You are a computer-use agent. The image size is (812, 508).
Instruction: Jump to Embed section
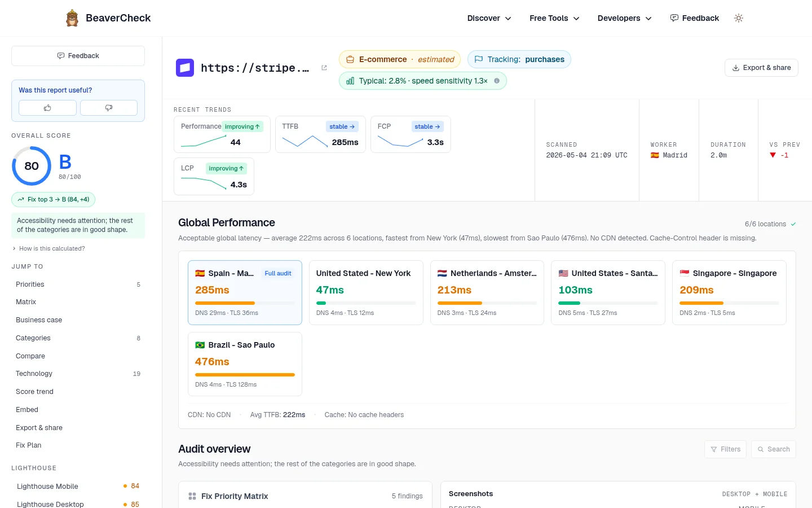coord(78,410)
